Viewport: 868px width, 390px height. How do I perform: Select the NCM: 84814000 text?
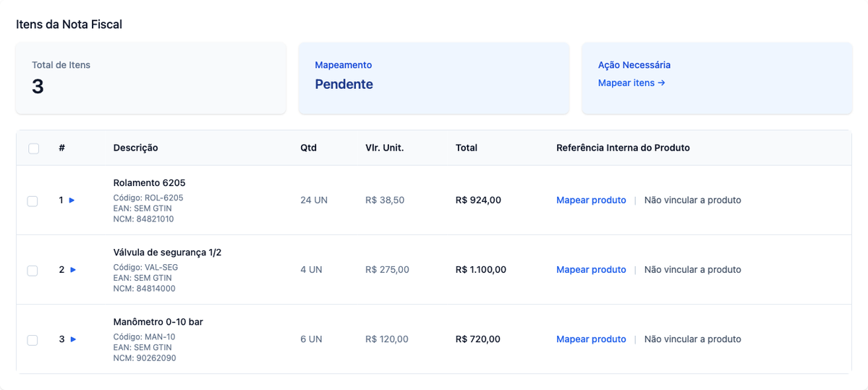[144, 289]
